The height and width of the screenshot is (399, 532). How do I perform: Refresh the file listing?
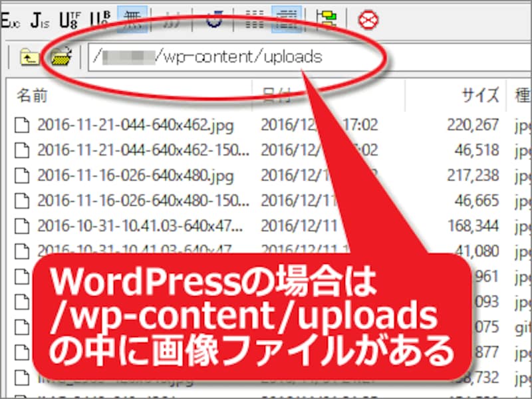coord(214,20)
